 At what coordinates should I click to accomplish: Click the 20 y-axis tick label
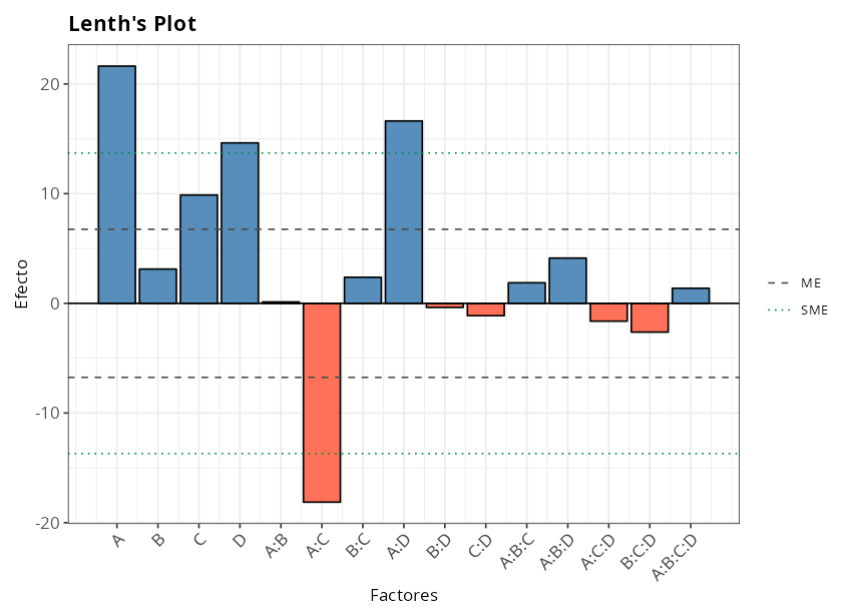click(48, 84)
